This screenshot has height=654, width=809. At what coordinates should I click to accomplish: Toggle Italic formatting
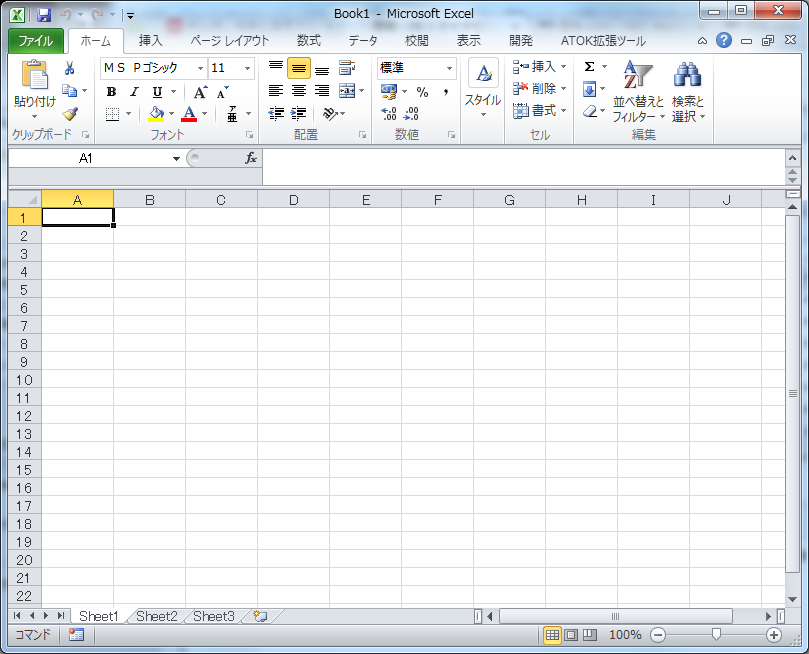coord(134,92)
